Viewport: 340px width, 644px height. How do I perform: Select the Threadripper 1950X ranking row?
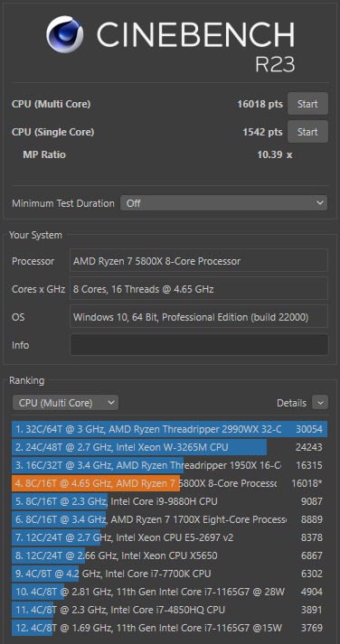point(169,465)
